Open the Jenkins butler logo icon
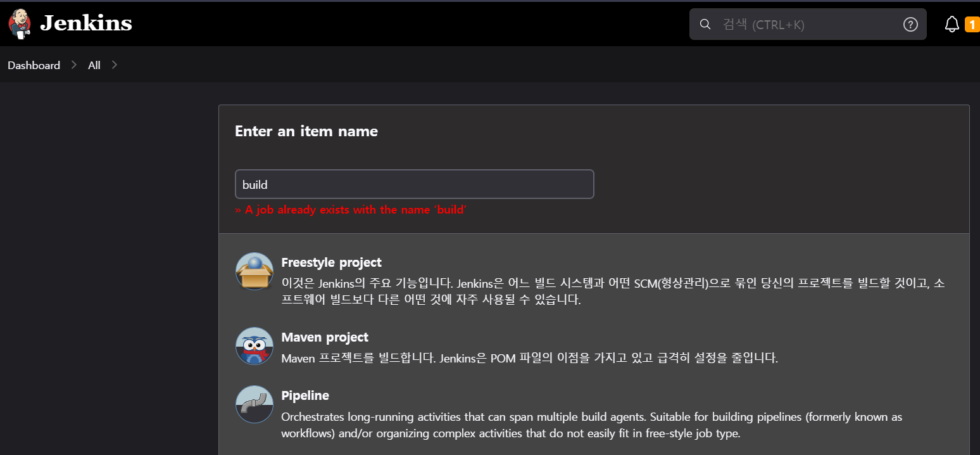The width and height of the screenshot is (980, 455). pyautogui.click(x=20, y=24)
